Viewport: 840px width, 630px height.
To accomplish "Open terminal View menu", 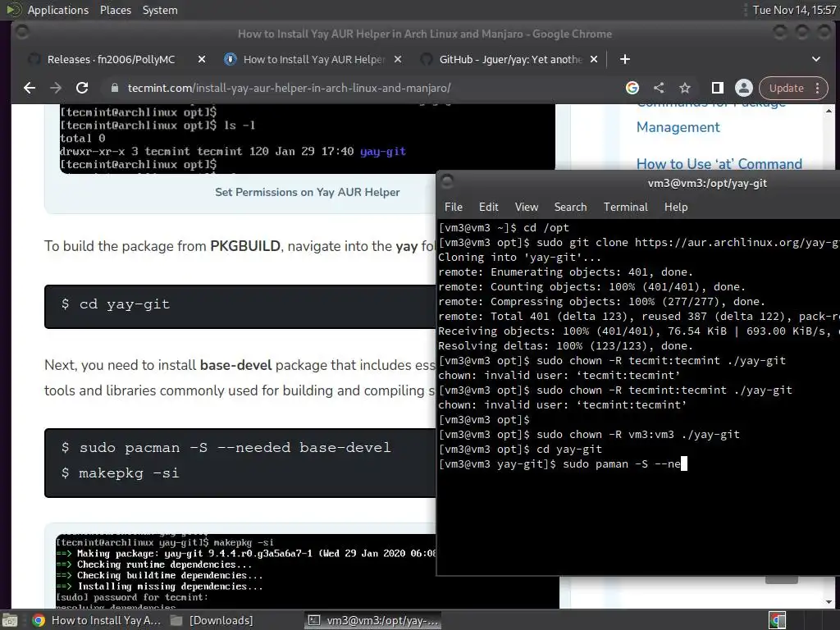I will point(526,207).
